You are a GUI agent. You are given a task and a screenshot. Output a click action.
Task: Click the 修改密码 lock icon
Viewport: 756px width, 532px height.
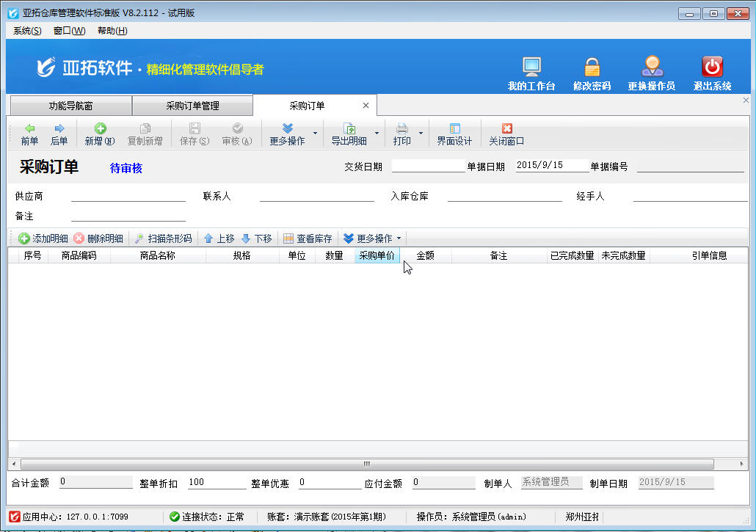point(592,67)
